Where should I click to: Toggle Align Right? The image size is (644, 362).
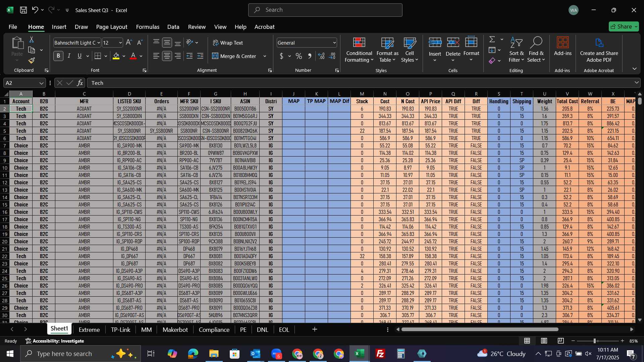(x=178, y=56)
